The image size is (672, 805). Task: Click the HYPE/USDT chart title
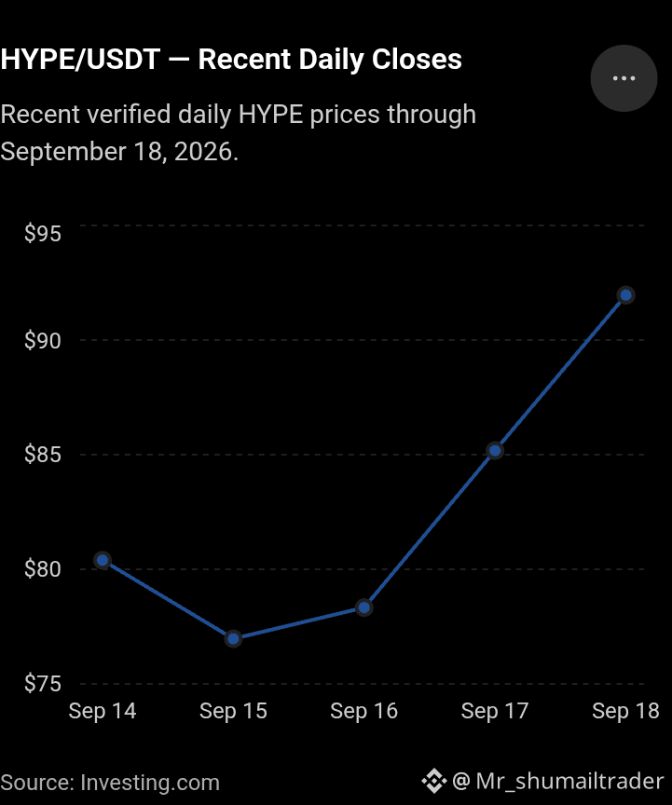click(x=231, y=59)
